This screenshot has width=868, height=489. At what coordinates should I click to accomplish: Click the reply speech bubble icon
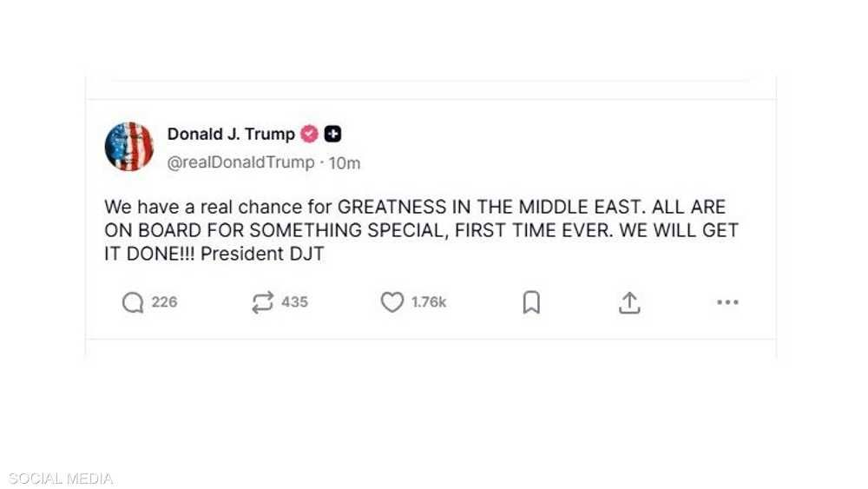133,302
